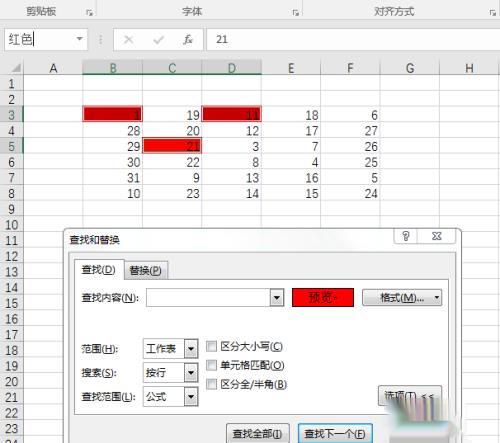Select cell with value 10
The width and height of the screenshot is (500, 443).
click(x=113, y=193)
